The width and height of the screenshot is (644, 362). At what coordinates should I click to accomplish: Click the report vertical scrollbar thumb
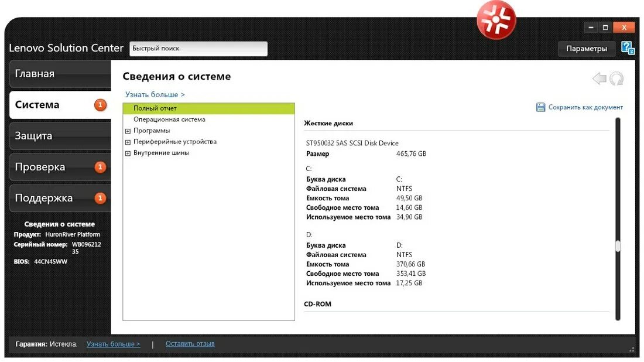618,246
